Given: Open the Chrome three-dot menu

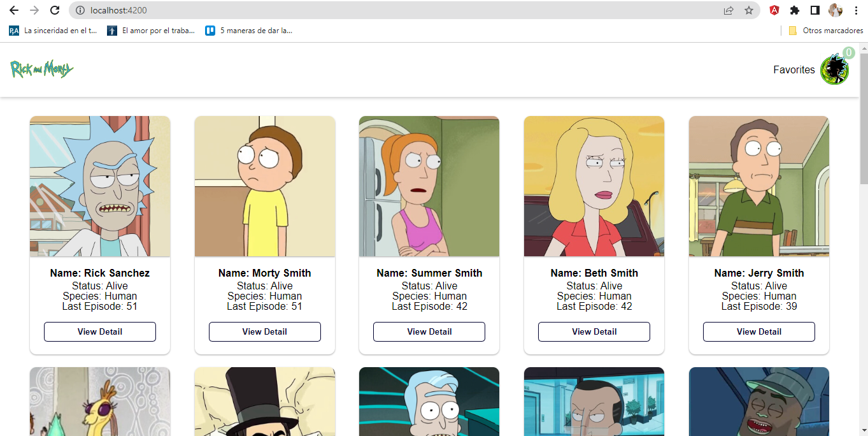Looking at the screenshot, I should [x=856, y=10].
